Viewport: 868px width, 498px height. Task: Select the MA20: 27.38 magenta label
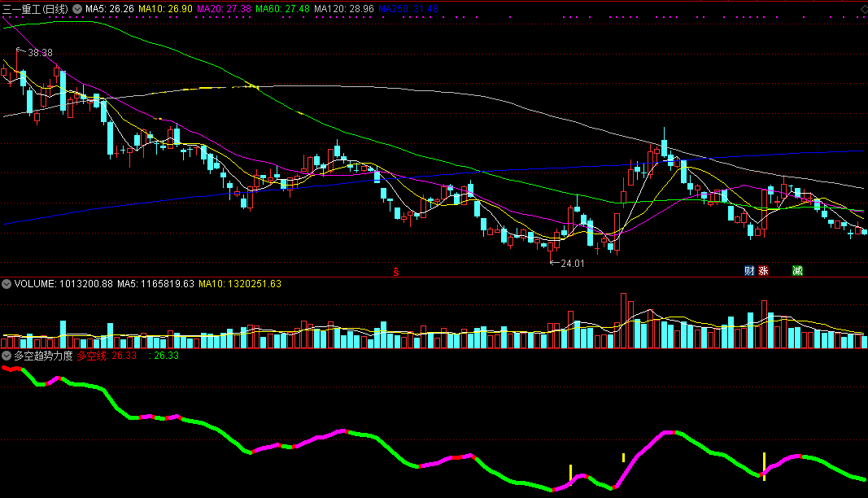pos(225,9)
